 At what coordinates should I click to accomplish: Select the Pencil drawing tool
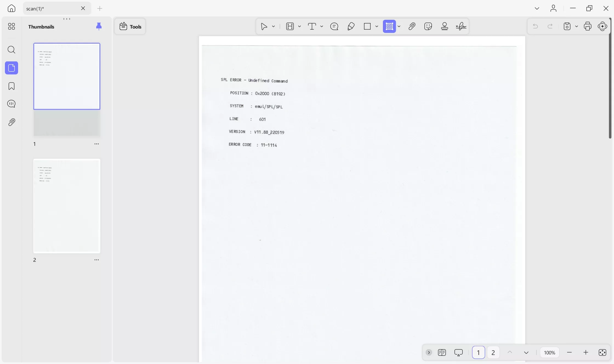351,26
